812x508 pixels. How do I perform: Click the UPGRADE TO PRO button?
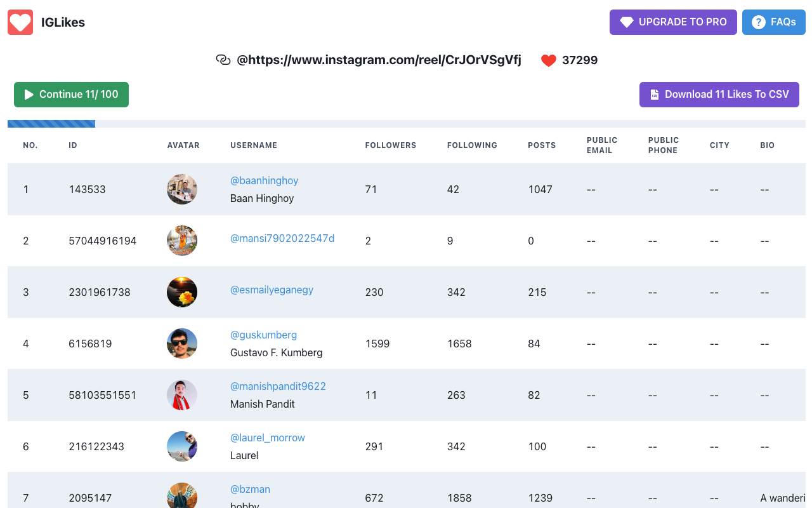(673, 22)
